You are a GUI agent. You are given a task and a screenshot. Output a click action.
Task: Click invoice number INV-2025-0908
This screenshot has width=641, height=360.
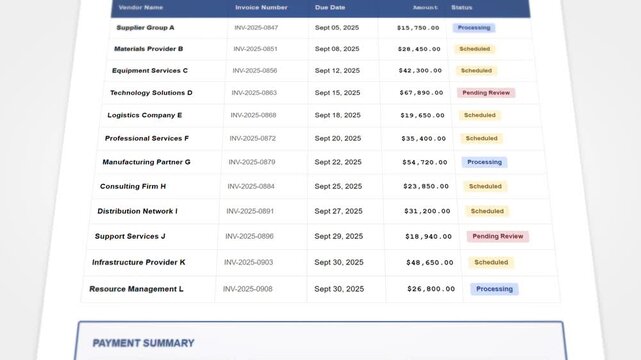[x=247, y=289]
